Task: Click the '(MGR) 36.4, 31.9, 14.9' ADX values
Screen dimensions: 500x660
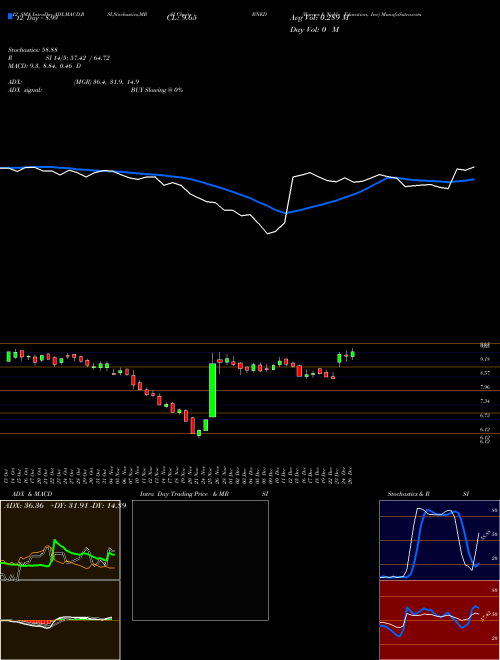Action: tap(106, 82)
